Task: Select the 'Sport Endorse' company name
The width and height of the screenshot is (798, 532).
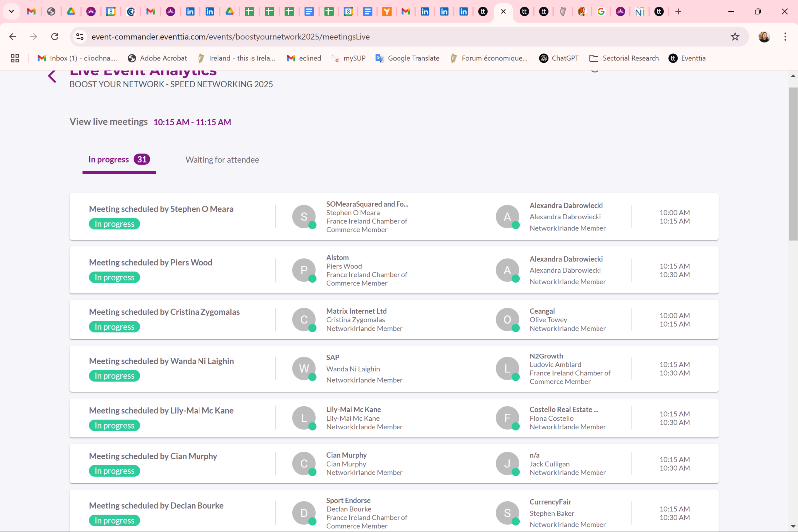Action: click(348, 501)
